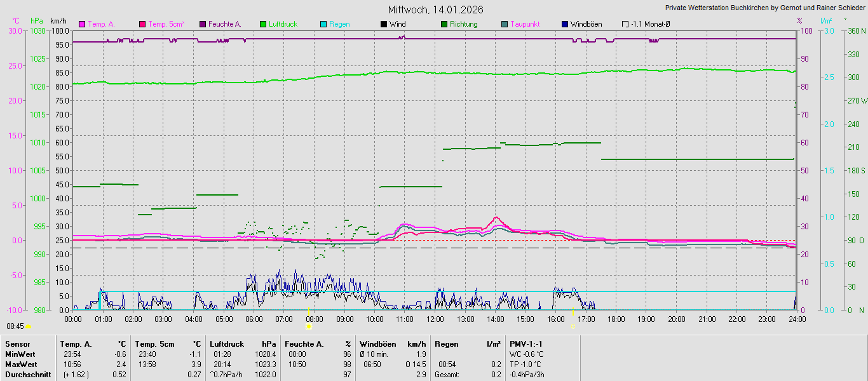Click the Regen column header in table
Image resolution: width=868 pixels, height=381 pixels.
coord(447,344)
